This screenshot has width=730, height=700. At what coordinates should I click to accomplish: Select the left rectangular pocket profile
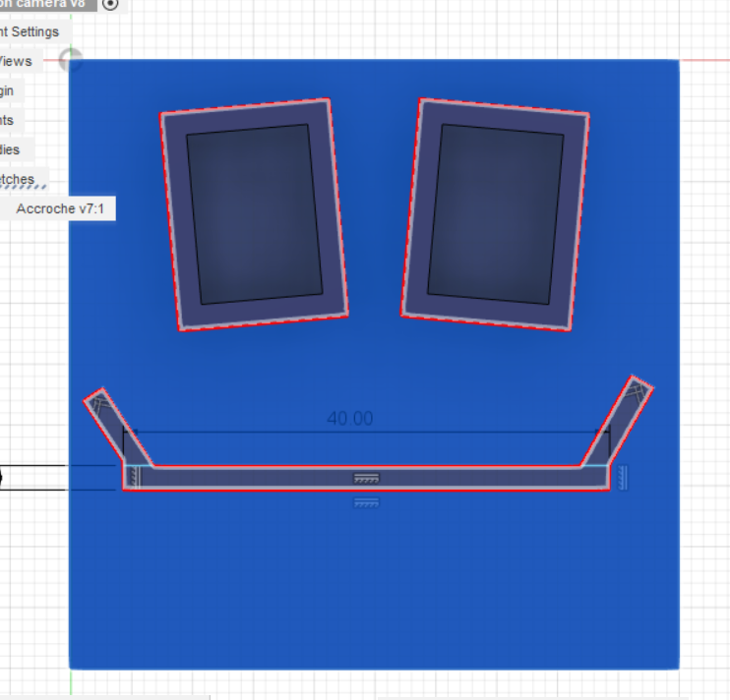[254, 214]
